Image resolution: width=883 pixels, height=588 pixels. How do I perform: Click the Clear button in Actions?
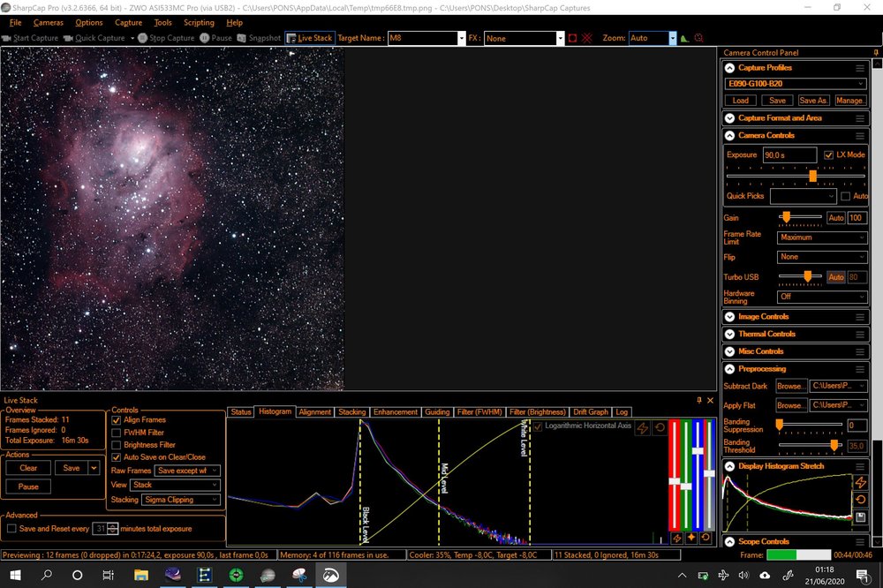(28, 468)
